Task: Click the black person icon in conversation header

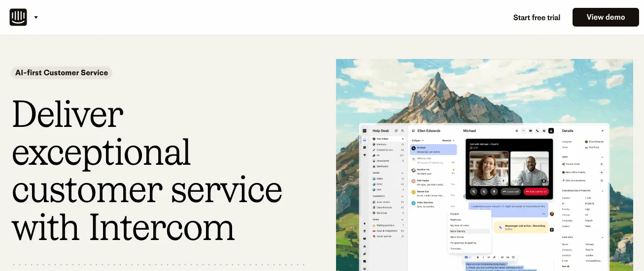Action: [551, 131]
